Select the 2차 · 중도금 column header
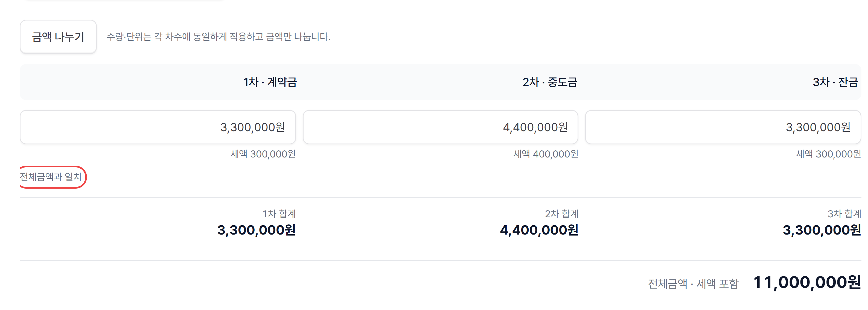Screen dimensions: 868x310 [550, 82]
